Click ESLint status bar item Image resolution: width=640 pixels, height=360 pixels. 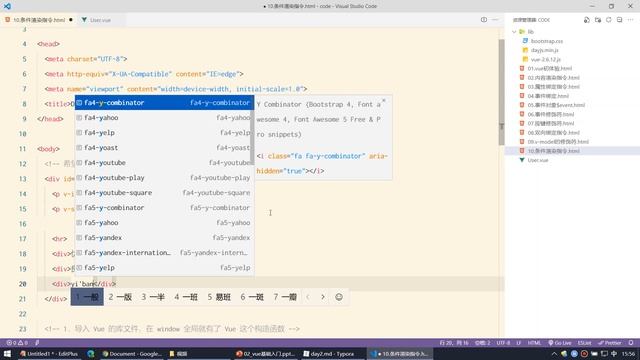coord(584,343)
